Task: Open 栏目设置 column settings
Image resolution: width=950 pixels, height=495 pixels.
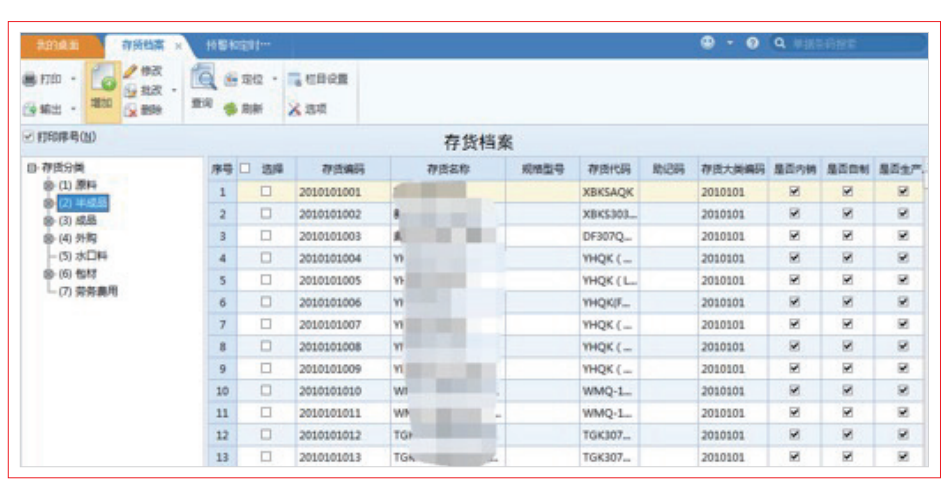Action: (295, 78)
